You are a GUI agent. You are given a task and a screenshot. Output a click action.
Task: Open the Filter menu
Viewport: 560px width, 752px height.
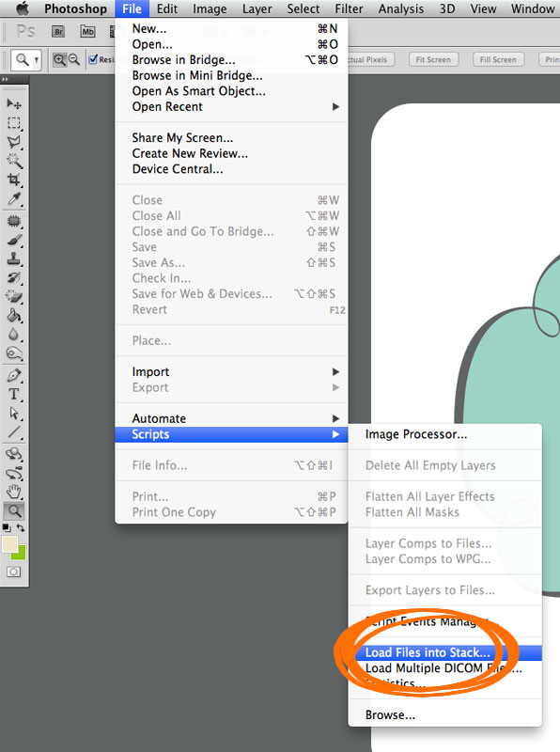tap(349, 8)
